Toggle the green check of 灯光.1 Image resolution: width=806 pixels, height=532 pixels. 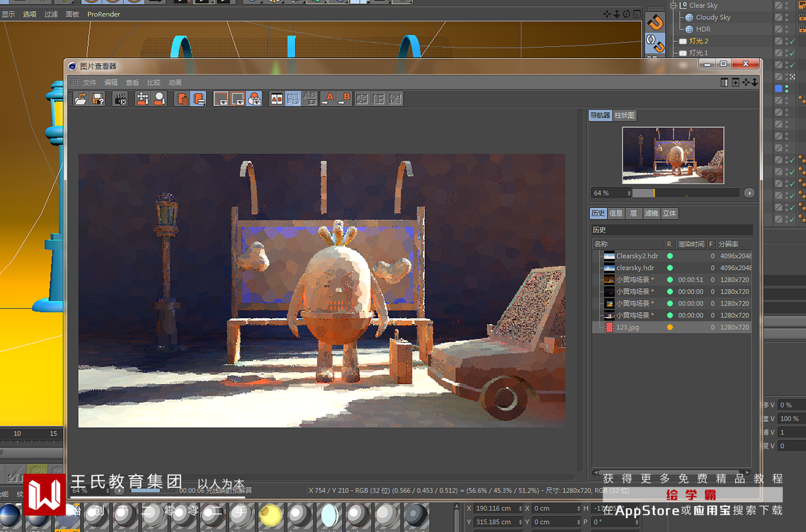793,53
